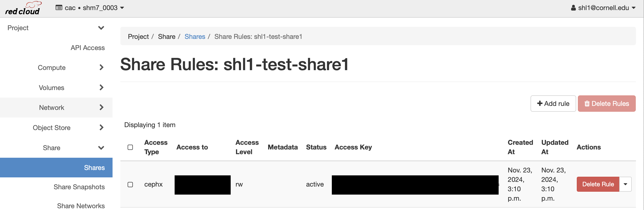The width and height of the screenshot is (644, 210).
Task: Click the plus icon on Add rule
Action: [x=539, y=103]
